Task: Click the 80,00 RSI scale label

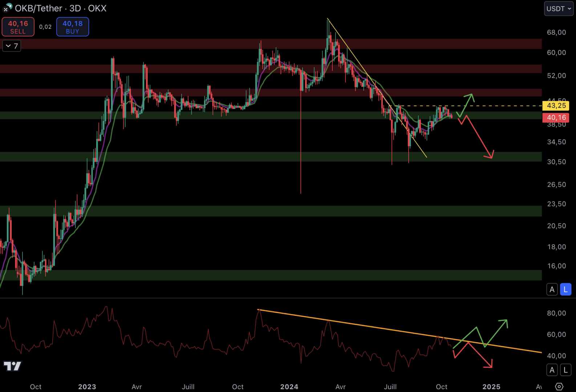Action: (556, 313)
